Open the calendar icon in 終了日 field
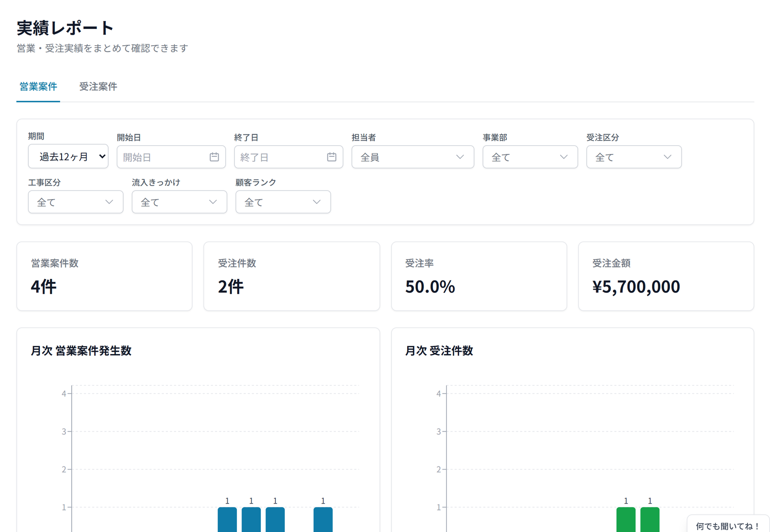 coord(332,157)
